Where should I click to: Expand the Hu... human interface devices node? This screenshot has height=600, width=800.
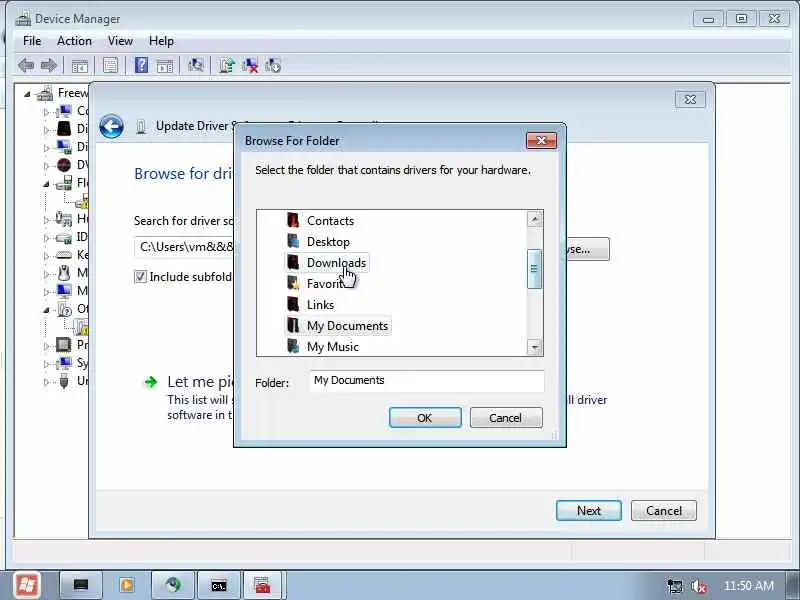point(46,220)
